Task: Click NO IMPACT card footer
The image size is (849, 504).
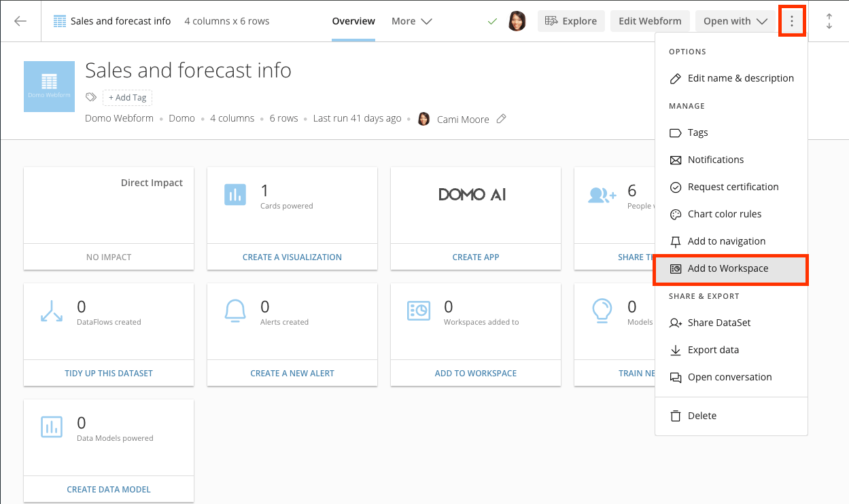Action: [x=109, y=257]
